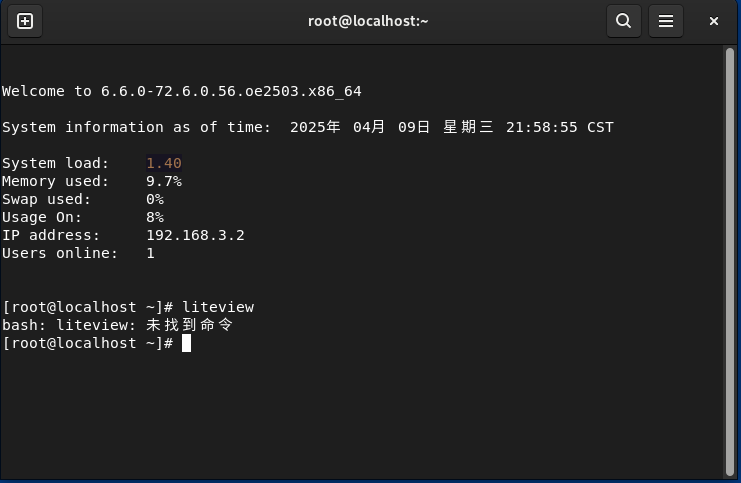Click the IP address 192.168.3.2
This screenshot has height=483, width=741.
[195, 235]
